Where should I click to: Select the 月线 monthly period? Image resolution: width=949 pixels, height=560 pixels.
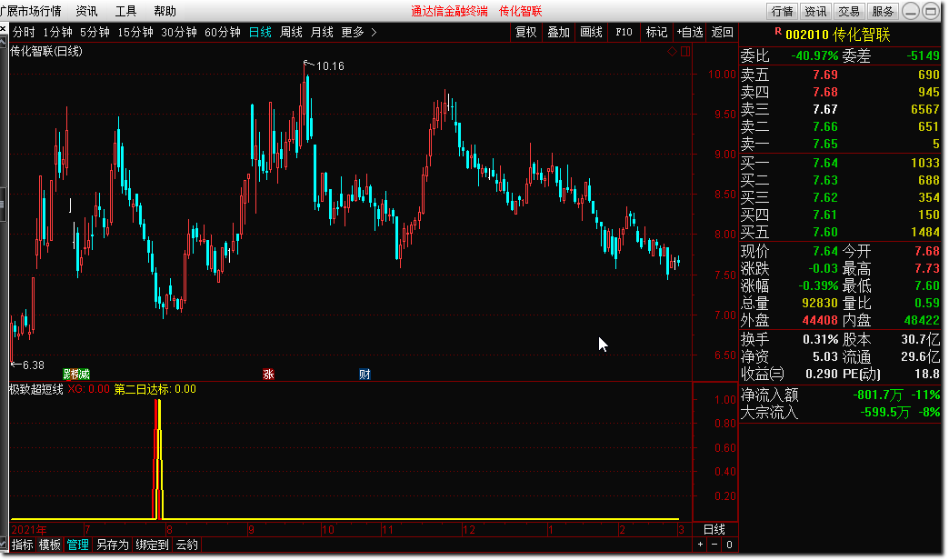pos(322,32)
